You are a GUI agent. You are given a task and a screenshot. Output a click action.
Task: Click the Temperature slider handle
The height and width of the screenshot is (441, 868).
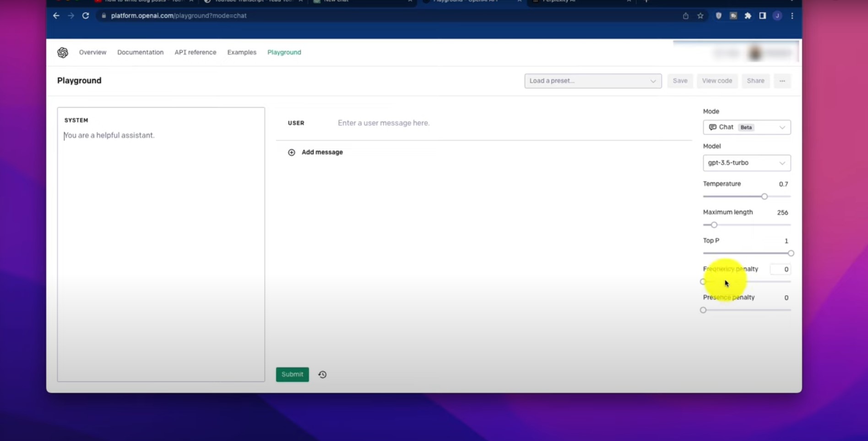765,196
